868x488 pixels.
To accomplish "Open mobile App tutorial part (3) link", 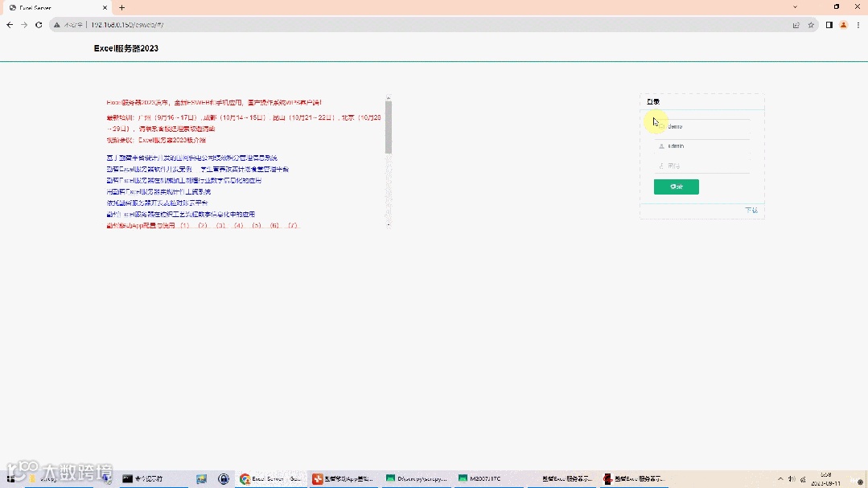I will click(x=221, y=226).
